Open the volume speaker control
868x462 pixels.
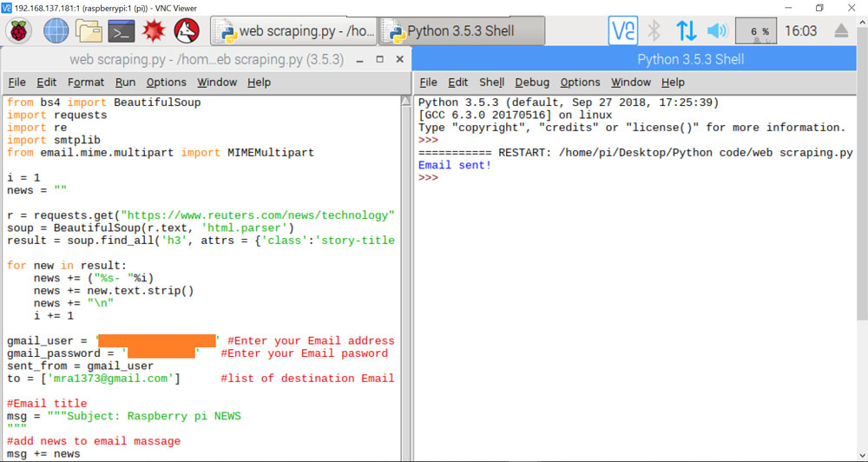coord(716,31)
